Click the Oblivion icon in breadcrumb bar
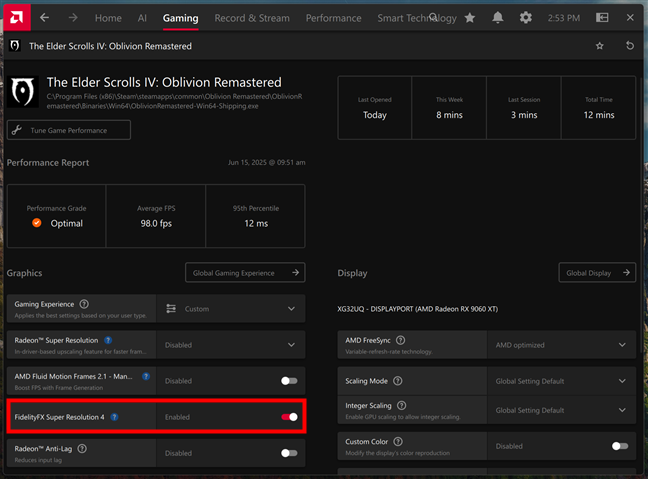Screen dimensions: 648x479 click(x=15, y=45)
